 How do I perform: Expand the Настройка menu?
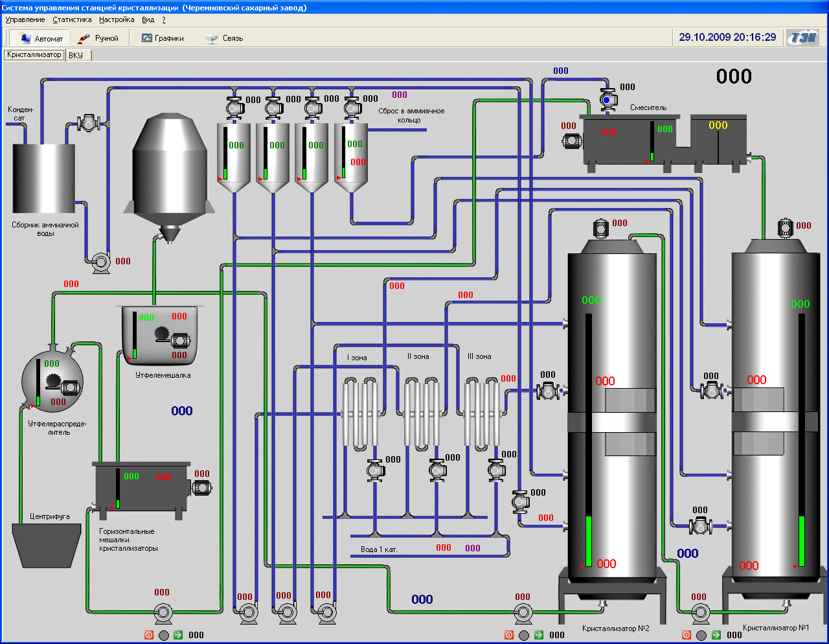click(117, 19)
